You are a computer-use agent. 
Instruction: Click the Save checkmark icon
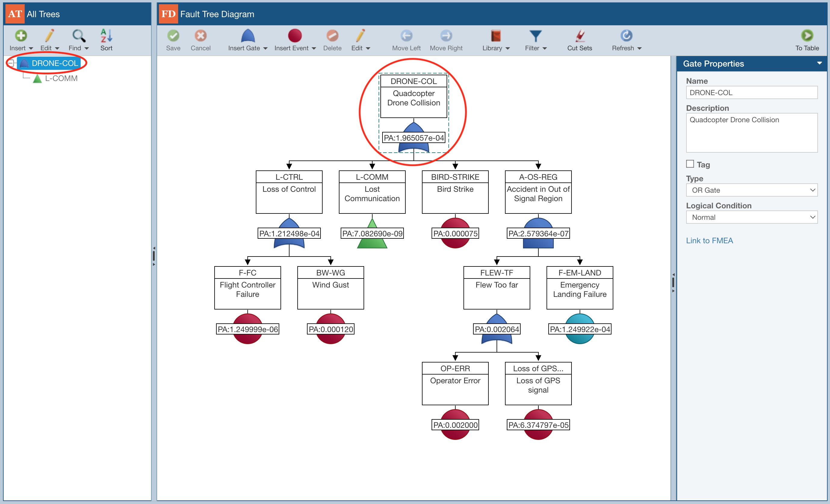pos(173,36)
